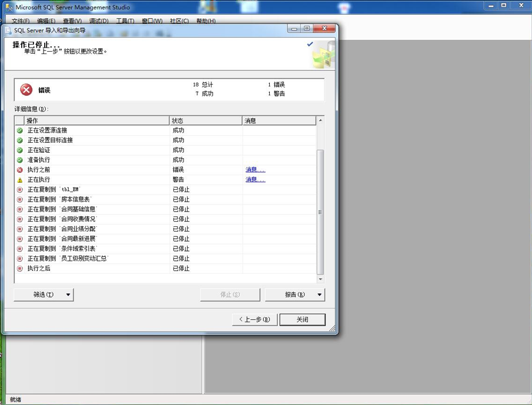Open the 编辑(E) menu
532x405 pixels.
(46, 21)
